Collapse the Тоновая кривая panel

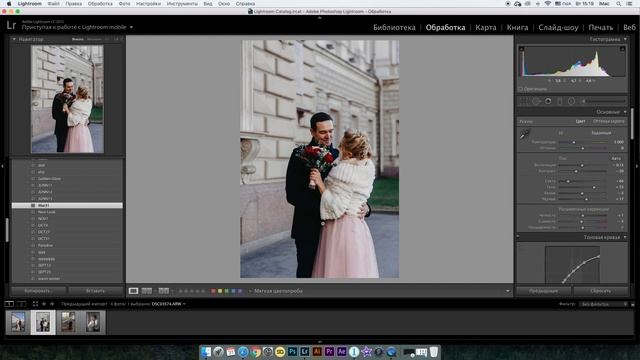coord(625,237)
